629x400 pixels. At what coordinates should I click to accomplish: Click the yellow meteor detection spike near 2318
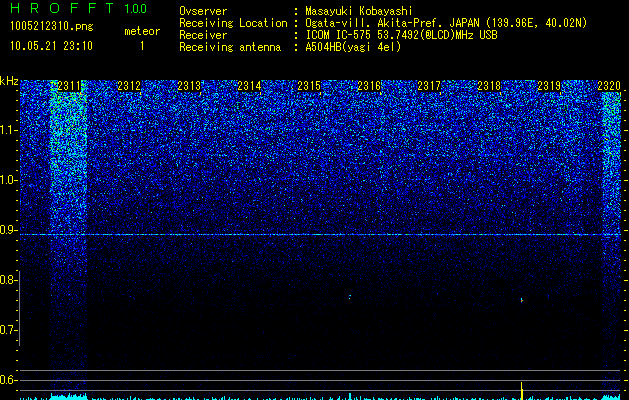pyautogui.click(x=521, y=390)
